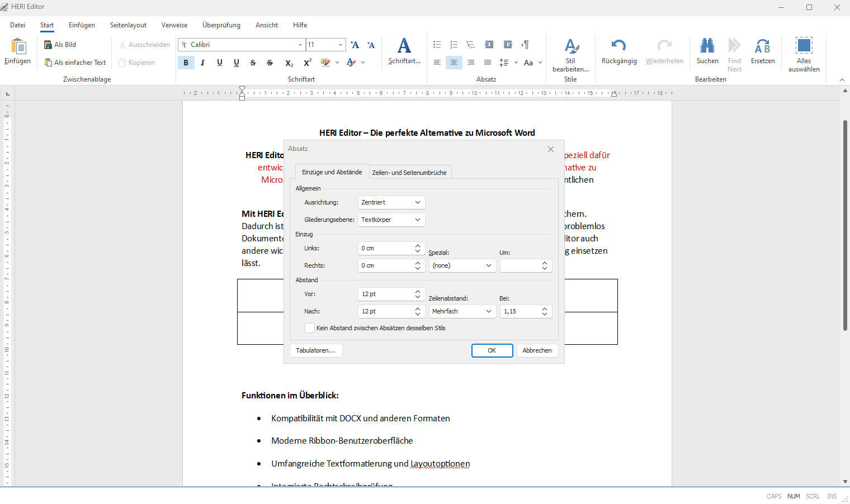Viewport: 850px width, 504px height.
Task: Open the Hilfe tab
Action: click(x=300, y=25)
